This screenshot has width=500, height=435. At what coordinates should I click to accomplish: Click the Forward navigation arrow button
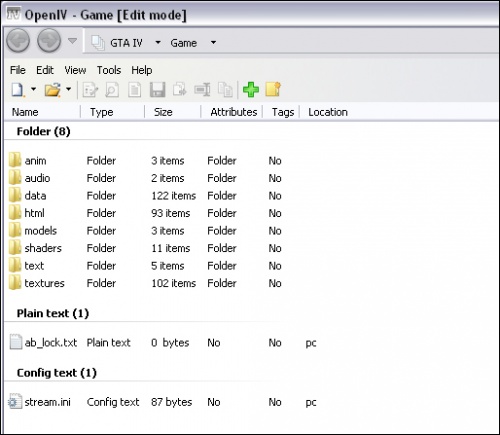click(x=49, y=41)
